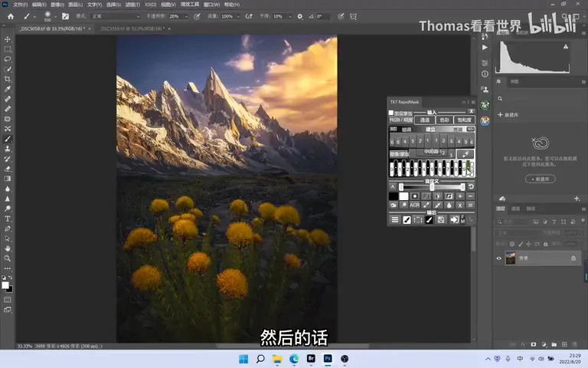588x368 pixels.
Task: Open smoothing options gear icon
Action: coord(300,17)
